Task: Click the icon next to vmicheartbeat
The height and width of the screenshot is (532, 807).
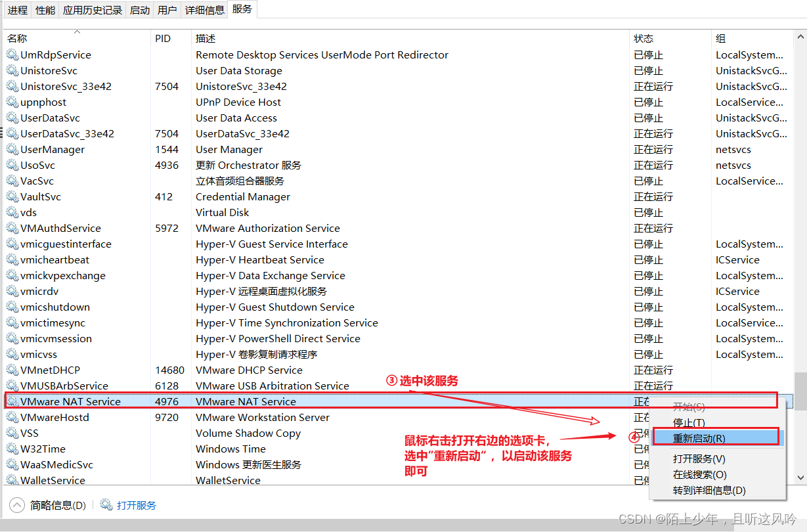Action: pyautogui.click(x=12, y=260)
